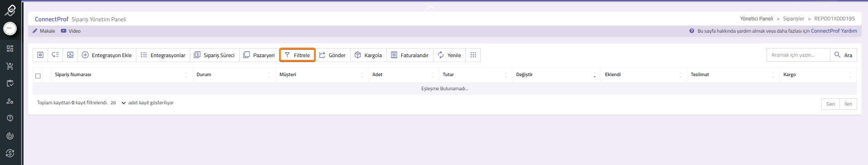Click the İleri pagination button
Screen dimensions: 868x165
[848, 104]
